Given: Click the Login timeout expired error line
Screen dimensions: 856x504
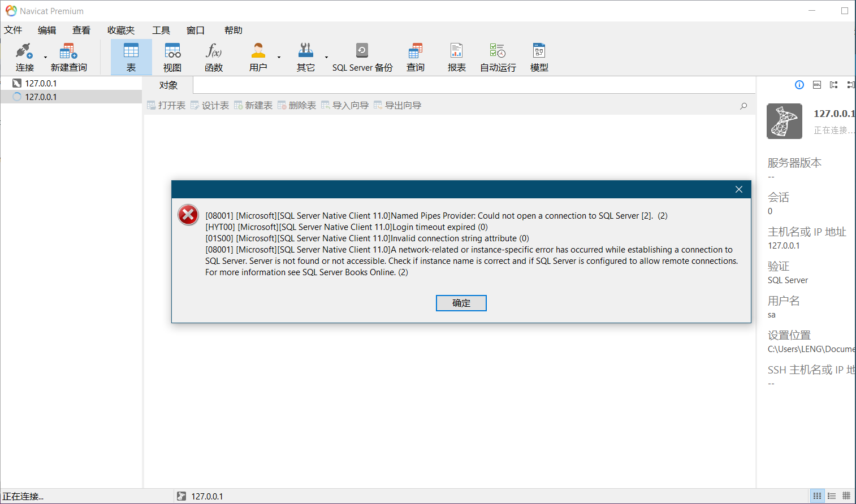Looking at the screenshot, I should pyautogui.click(x=347, y=227).
